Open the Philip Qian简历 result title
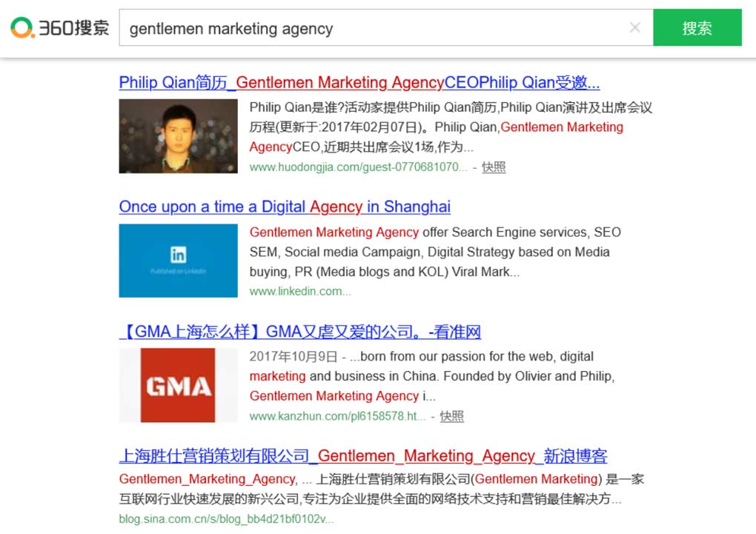The image size is (756, 534). [359, 82]
